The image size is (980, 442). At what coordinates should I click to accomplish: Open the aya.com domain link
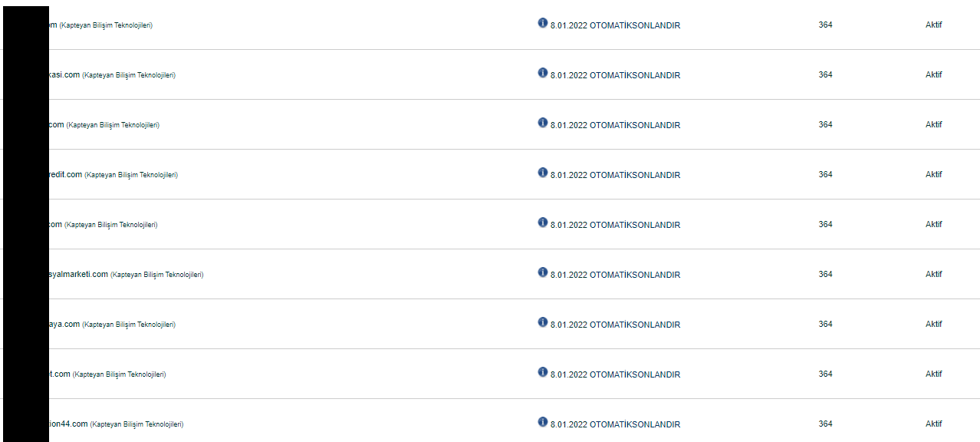click(64, 324)
